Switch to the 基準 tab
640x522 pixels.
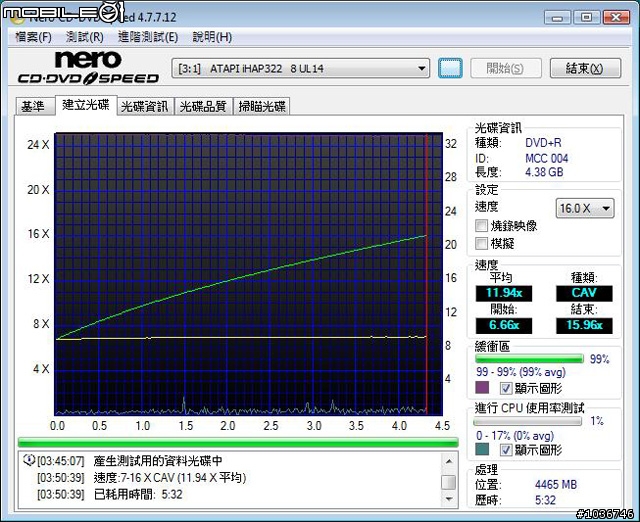click(x=34, y=107)
